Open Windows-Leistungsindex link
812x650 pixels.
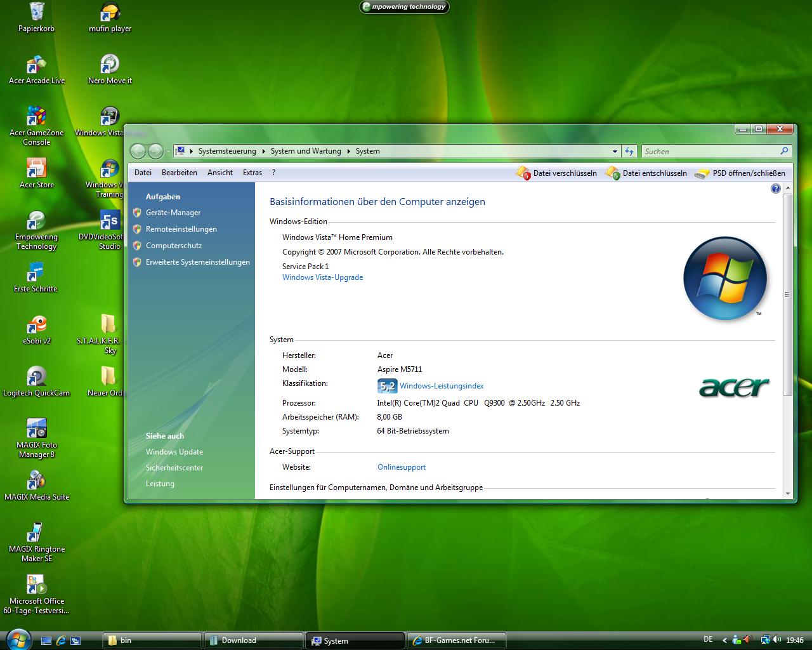pos(442,386)
